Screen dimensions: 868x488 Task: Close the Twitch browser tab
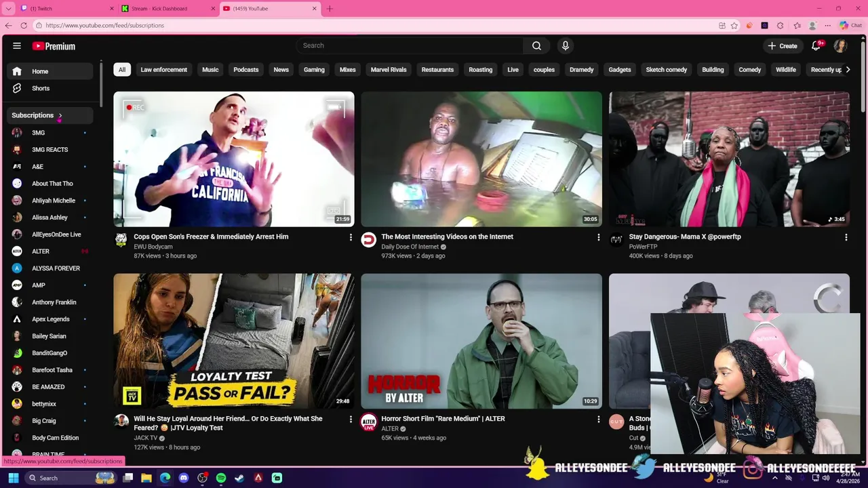[112, 8]
